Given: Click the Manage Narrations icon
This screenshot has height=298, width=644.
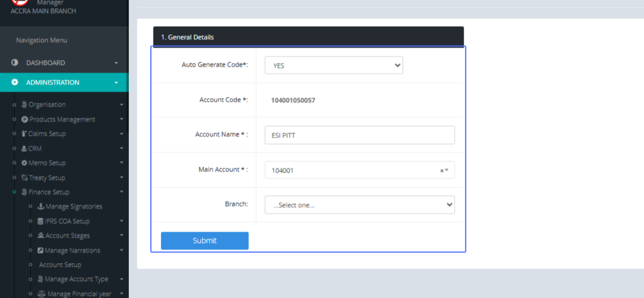Looking at the screenshot, I should [x=41, y=250].
